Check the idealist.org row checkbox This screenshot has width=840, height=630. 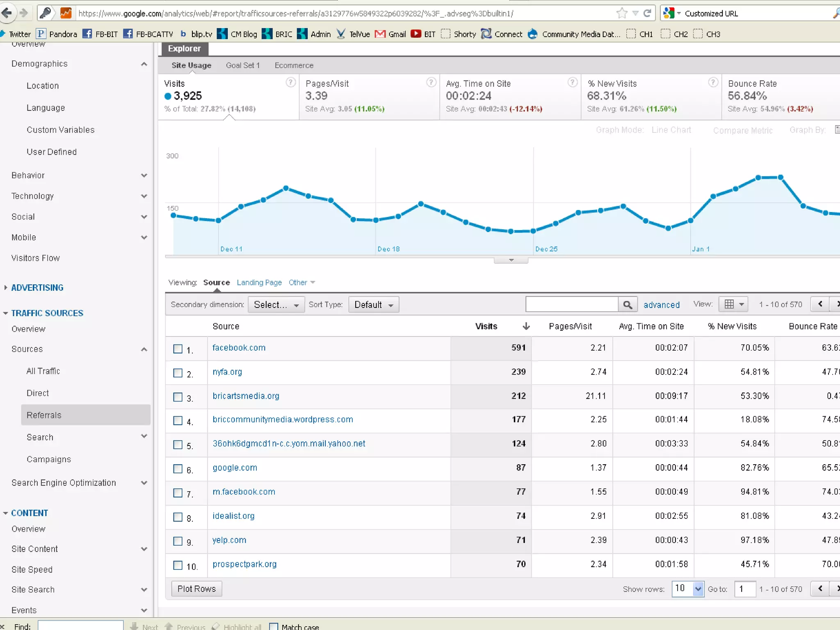(178, 517)
